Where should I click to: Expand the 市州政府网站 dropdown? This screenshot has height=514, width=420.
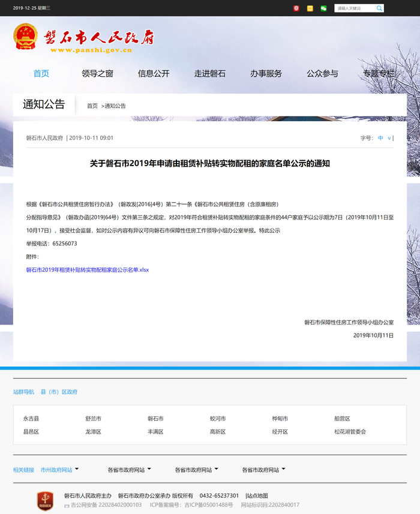(x=59, y=470)
